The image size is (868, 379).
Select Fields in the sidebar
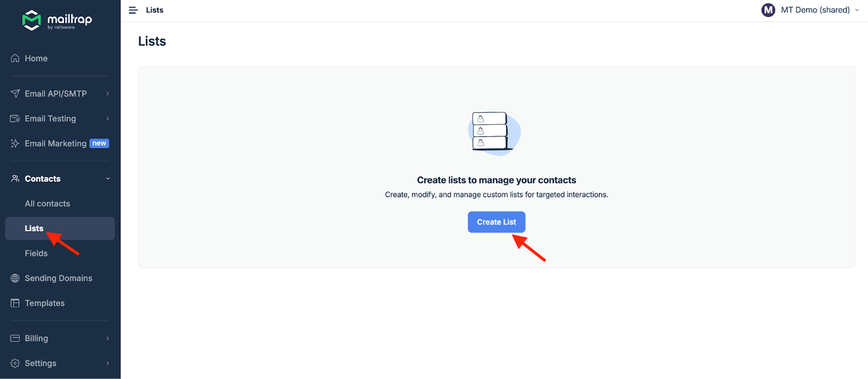pyautogui.click(x=36, y=253)
